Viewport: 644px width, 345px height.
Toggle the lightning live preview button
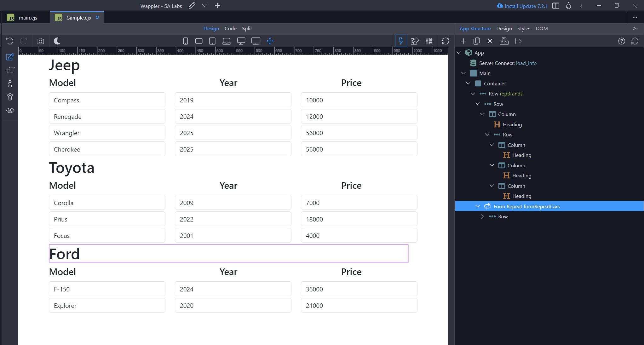point(401,41)
